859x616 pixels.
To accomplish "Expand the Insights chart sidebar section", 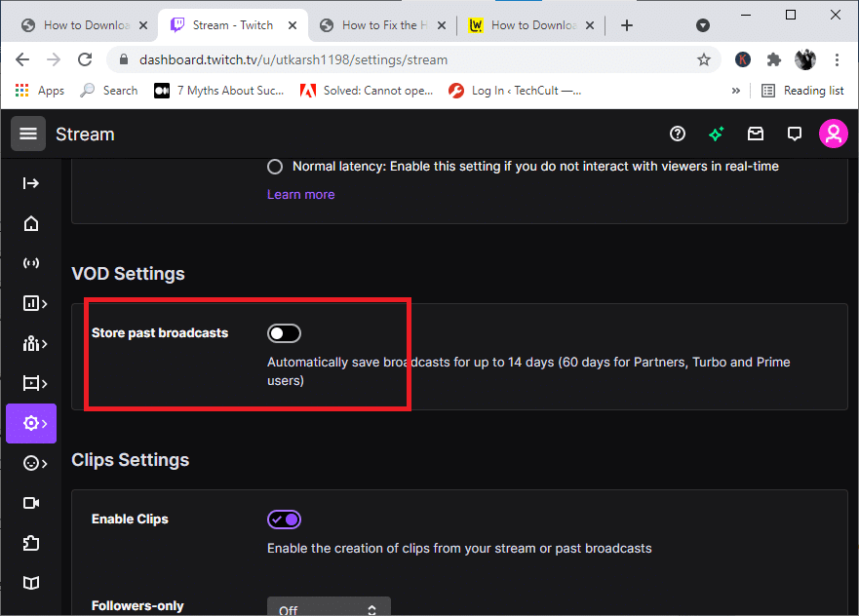I will coord(32,303).
